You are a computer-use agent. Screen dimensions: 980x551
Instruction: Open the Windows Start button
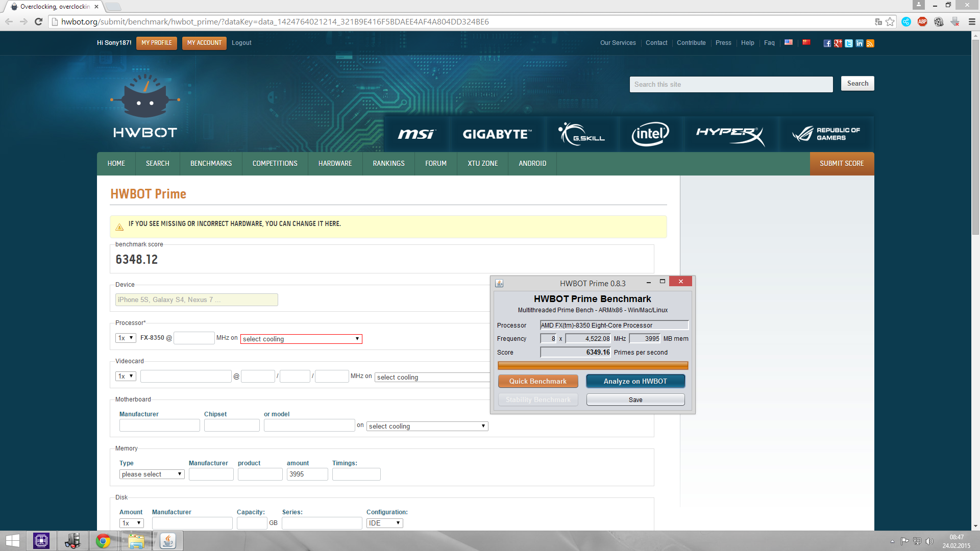pos(13,541)
